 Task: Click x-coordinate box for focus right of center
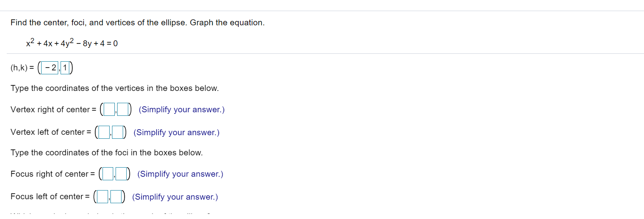coord(108,174)
